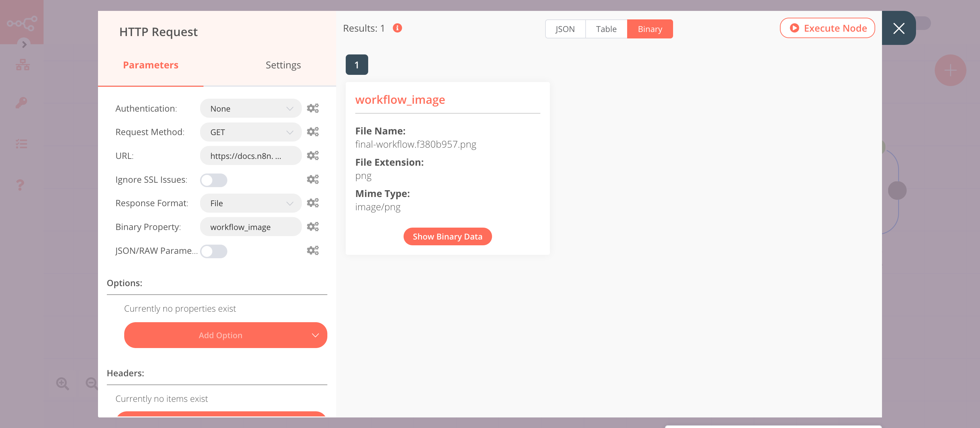Switch to the Settings tab
Viewport: 980px width, 428px height.
click(283, 65)
